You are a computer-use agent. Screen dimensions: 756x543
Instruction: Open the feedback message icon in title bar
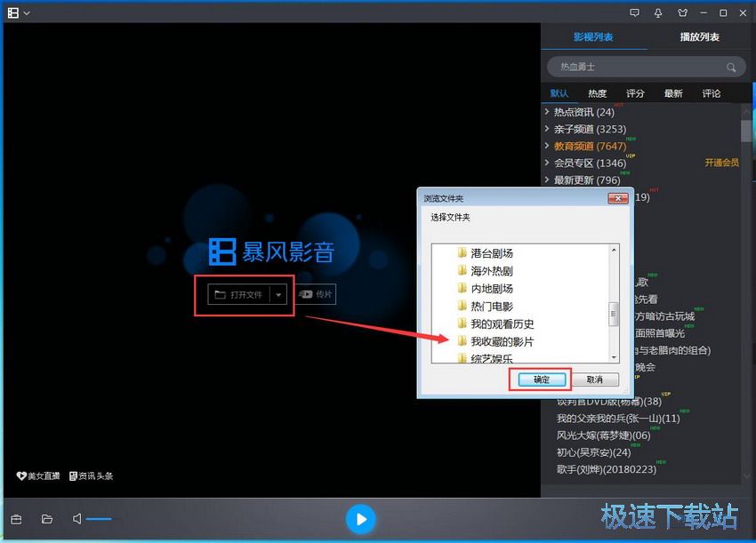634,13
